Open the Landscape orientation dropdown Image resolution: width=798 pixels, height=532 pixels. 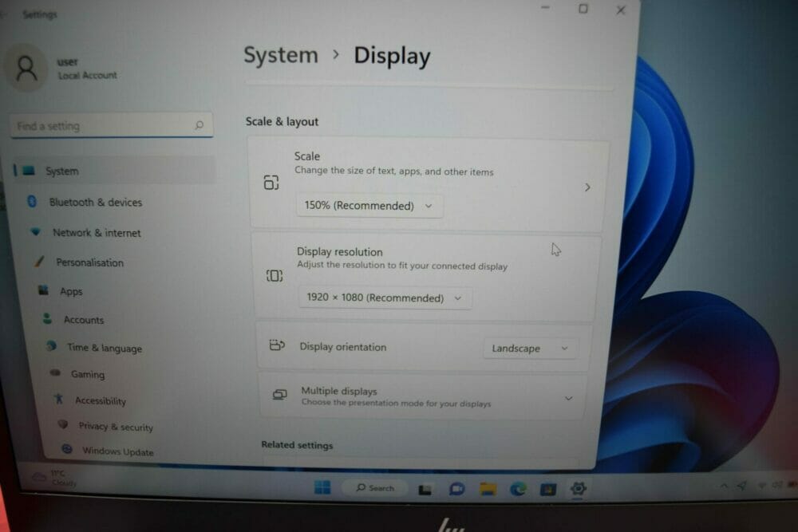[x=530, y=349]
